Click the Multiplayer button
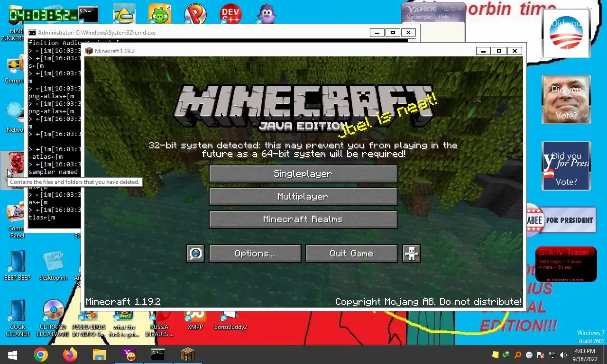Viewport: 607px width, 364px height. point(303,197)
